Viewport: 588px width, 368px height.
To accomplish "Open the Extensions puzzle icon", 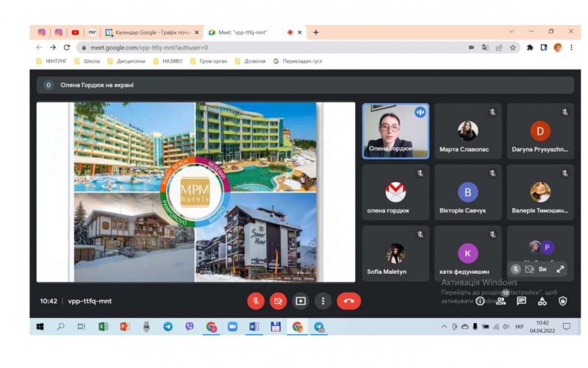I will pyautogui.click(x=530, y=48).
